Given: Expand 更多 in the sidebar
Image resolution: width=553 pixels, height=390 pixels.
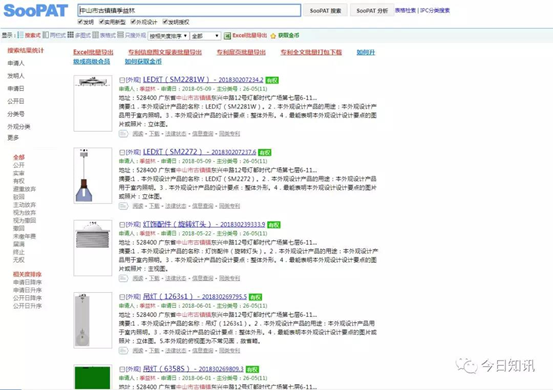Looking at the screenshot, I should [x=13, y=138].
